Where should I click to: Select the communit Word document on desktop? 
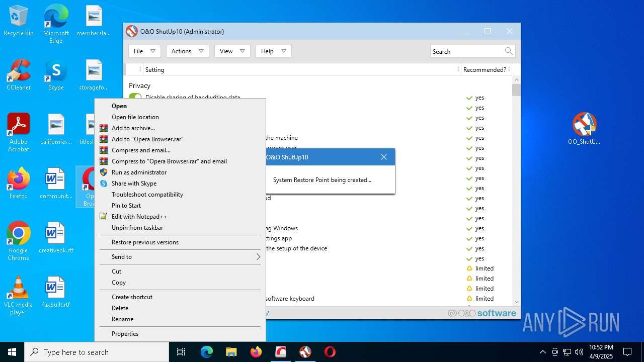pos(56,184)
